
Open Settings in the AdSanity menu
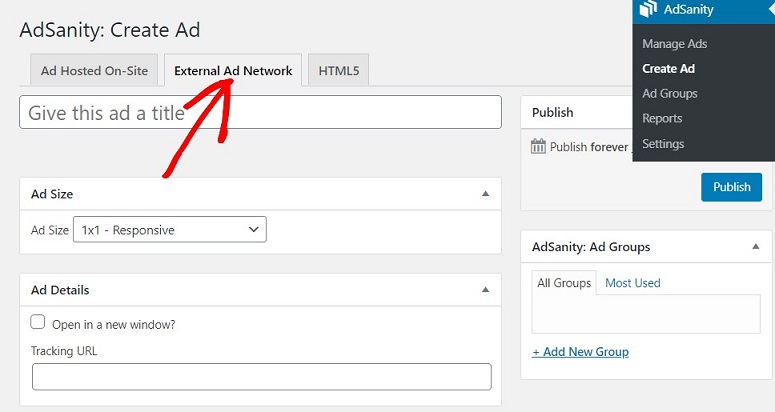coord(663,144)
